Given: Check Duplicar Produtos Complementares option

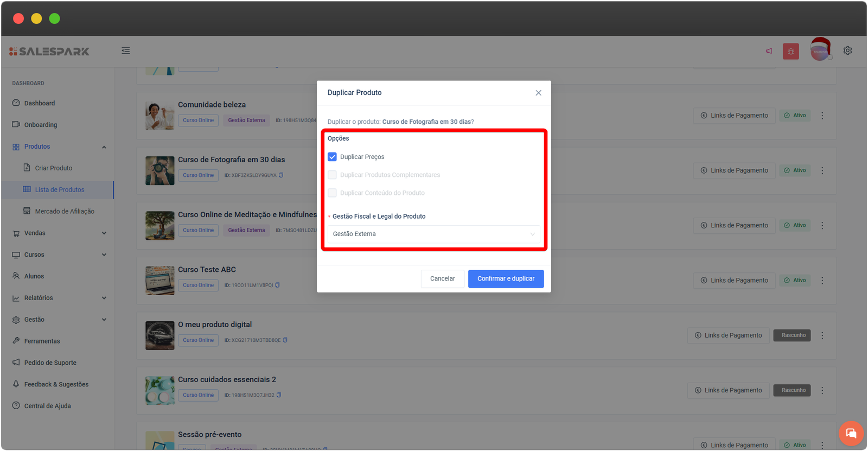Looking at the screenshot, I should click(332, 175).
